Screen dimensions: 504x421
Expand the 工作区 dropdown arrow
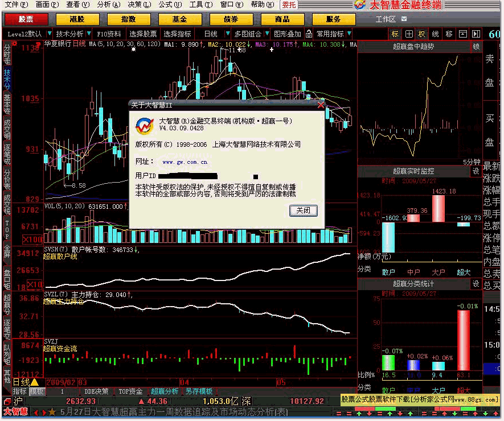(404, 19)
